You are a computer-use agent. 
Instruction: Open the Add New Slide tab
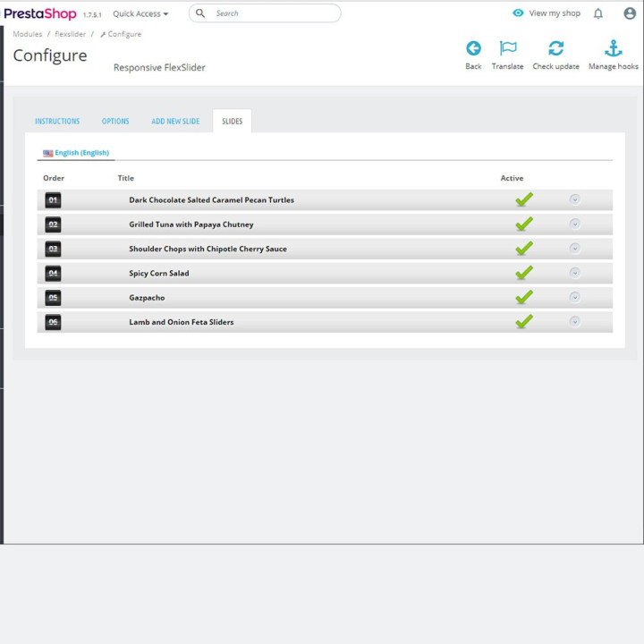pyautogui.click(x=175, y=121)
